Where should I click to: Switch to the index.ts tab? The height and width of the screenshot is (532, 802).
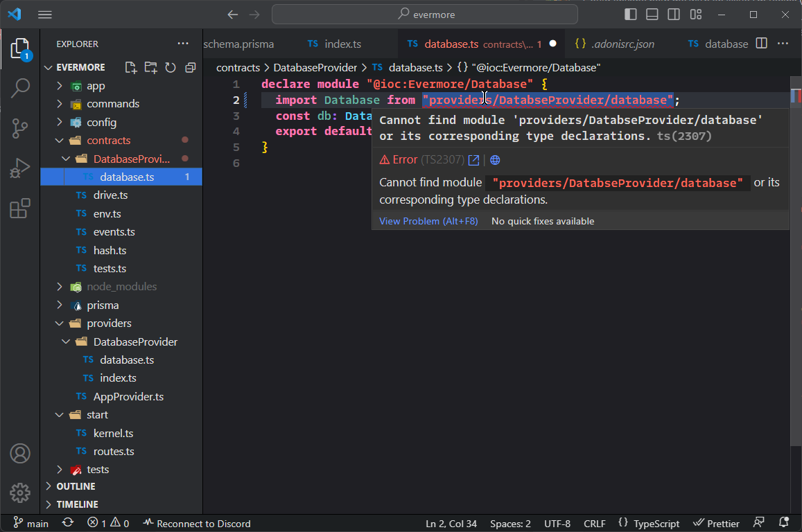pyautogui.click(x=342, y=44)
